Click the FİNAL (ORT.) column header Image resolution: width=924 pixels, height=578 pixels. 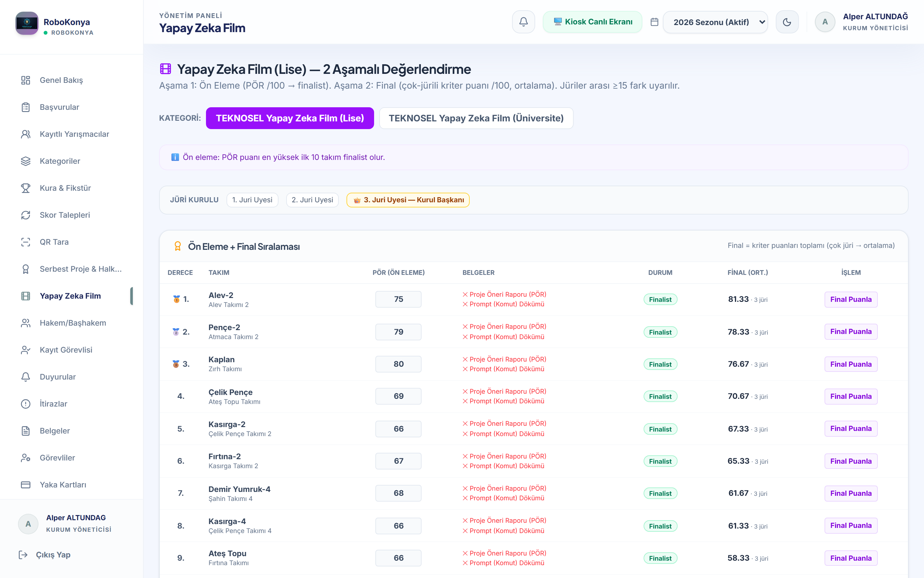pos(748,273)
